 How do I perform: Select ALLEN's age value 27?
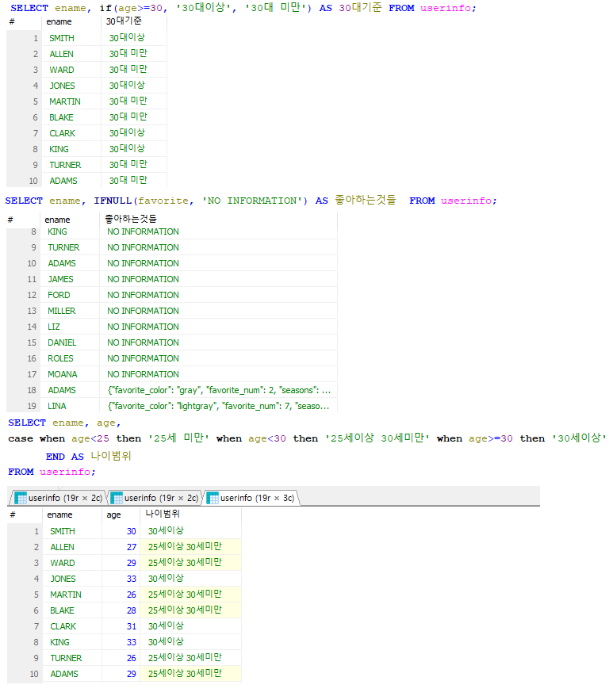click(121, 547)
